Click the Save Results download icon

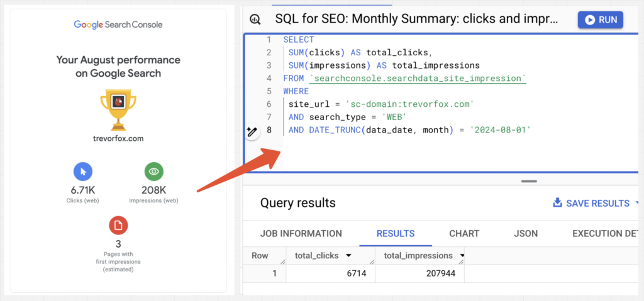[557, 203]
